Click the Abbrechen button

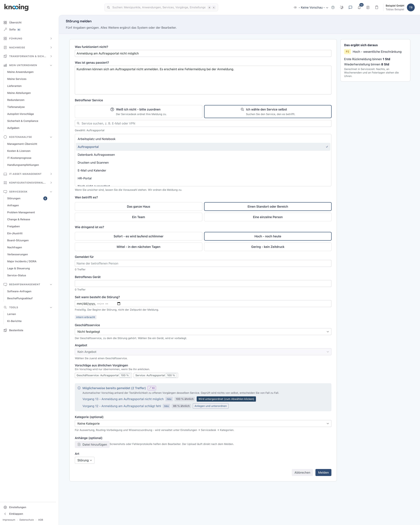[x=302, y=472]
